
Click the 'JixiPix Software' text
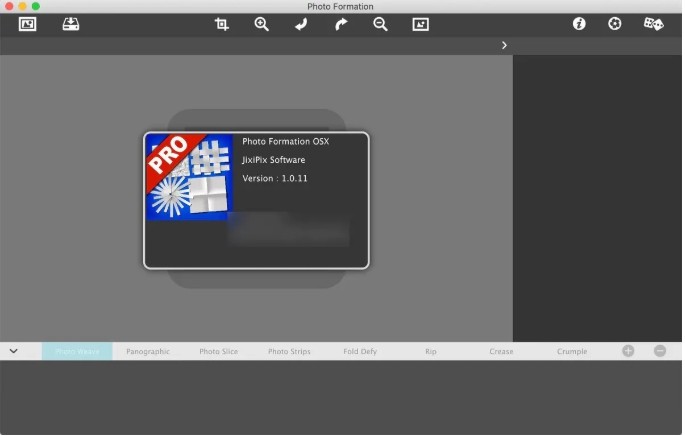tap(274, 160)
